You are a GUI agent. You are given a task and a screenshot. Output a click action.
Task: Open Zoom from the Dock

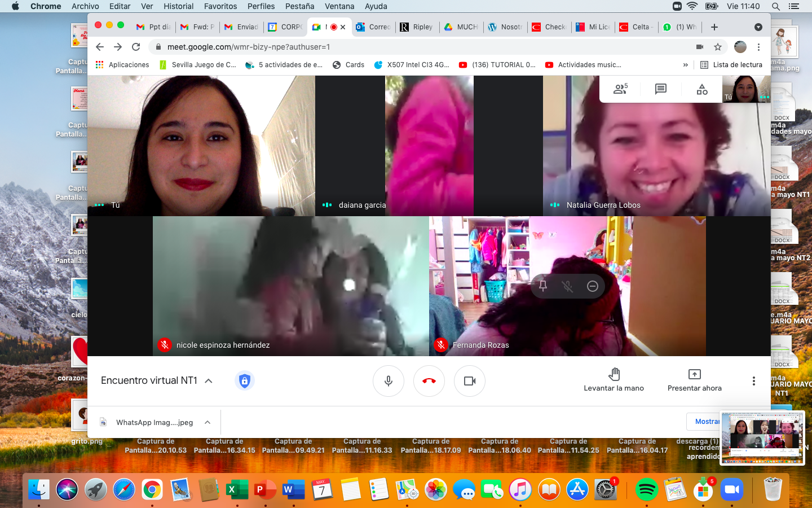731,490
